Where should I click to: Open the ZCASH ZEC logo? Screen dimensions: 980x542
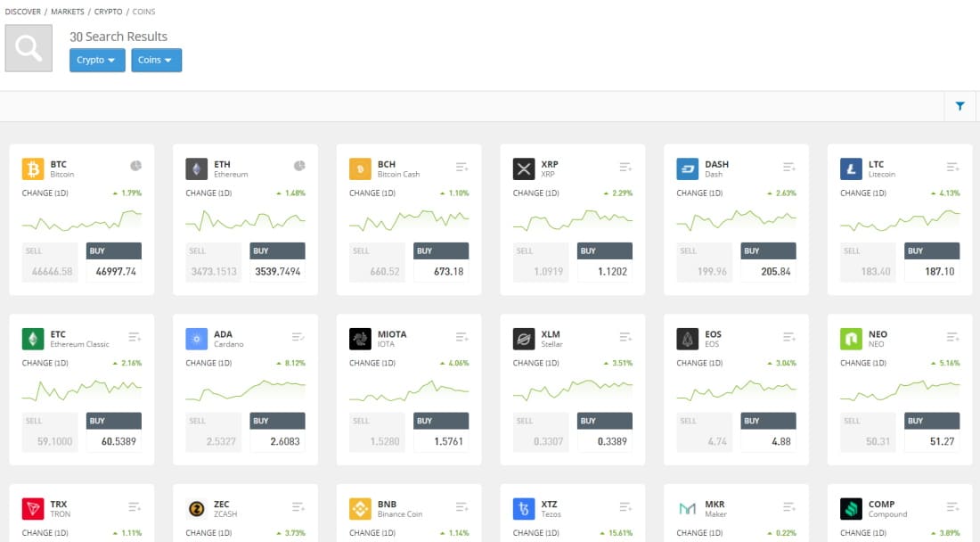point(197,509)
